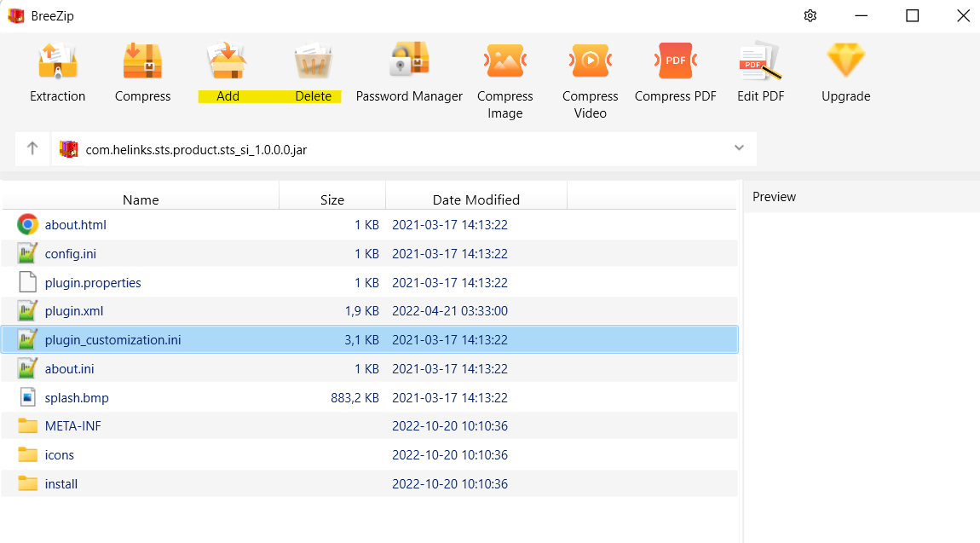Open the Edit PDF tool

tap(760, 62)
